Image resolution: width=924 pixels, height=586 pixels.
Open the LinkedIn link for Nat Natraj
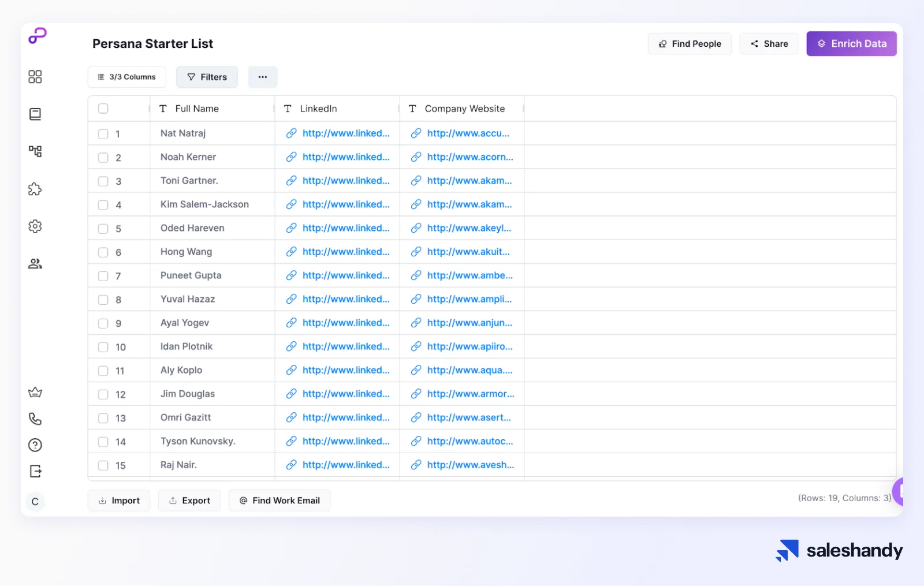coord(346,133)
